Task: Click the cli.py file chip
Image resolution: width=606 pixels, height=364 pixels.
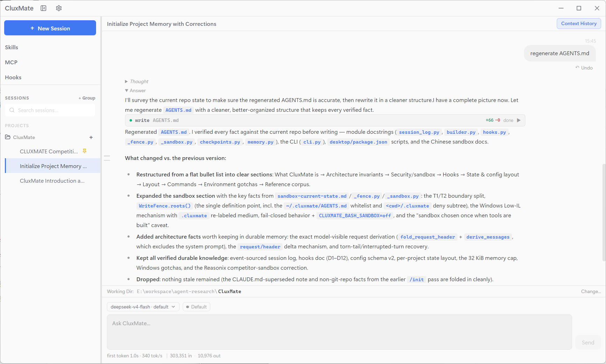Action: [312, 142]
